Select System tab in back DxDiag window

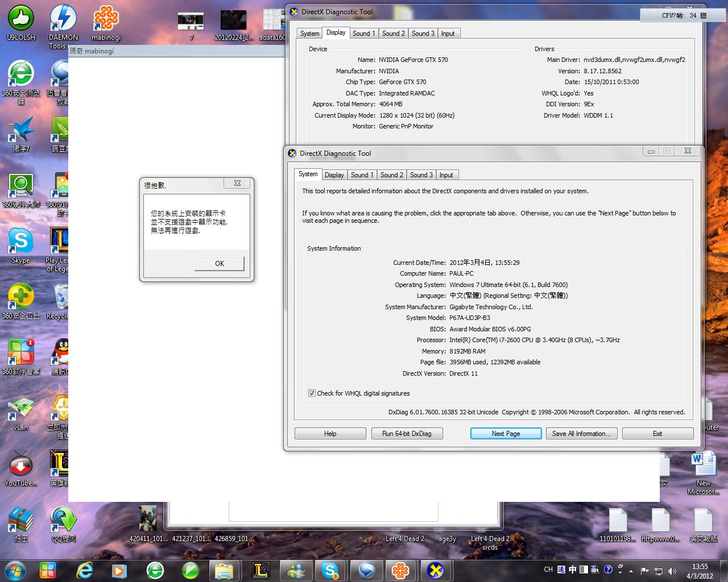tap(309, 34)
